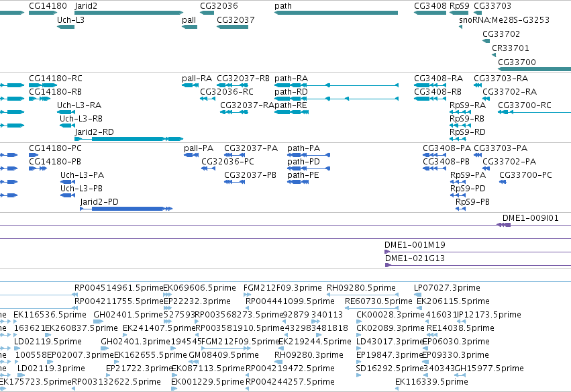The height and width of the screenshot is (392, 571).
Task: Select transcript CG32036-RC
Action: [x=227, y=92]
